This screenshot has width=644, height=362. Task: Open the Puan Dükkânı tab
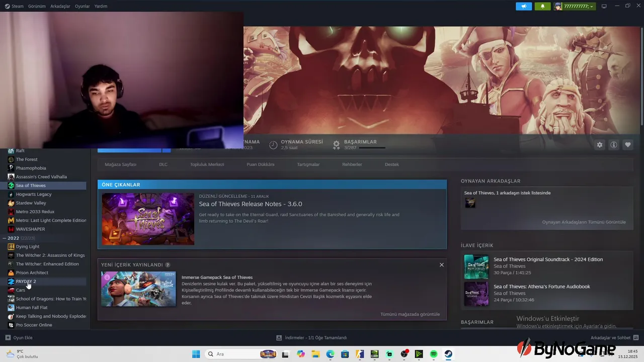click(260, 164)
